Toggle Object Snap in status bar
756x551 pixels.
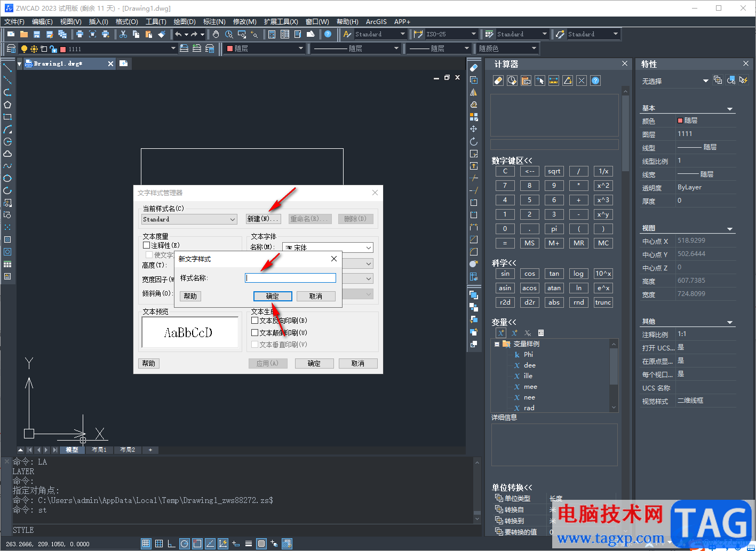coord(197,544)
